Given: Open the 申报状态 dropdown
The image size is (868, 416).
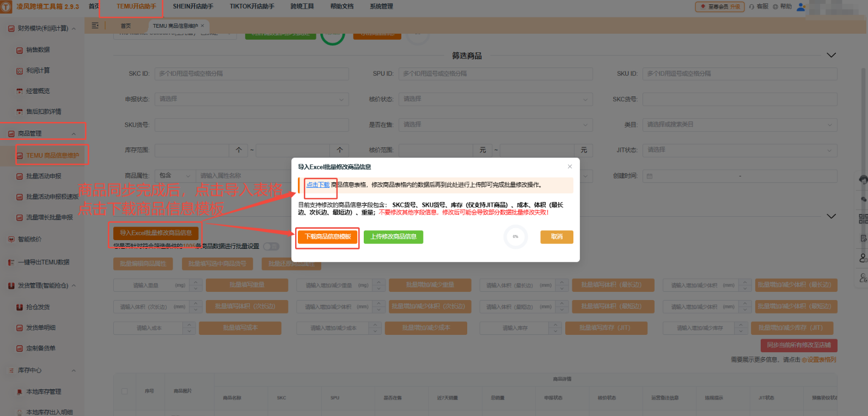Looking at the screenshot, I should 252,99.
